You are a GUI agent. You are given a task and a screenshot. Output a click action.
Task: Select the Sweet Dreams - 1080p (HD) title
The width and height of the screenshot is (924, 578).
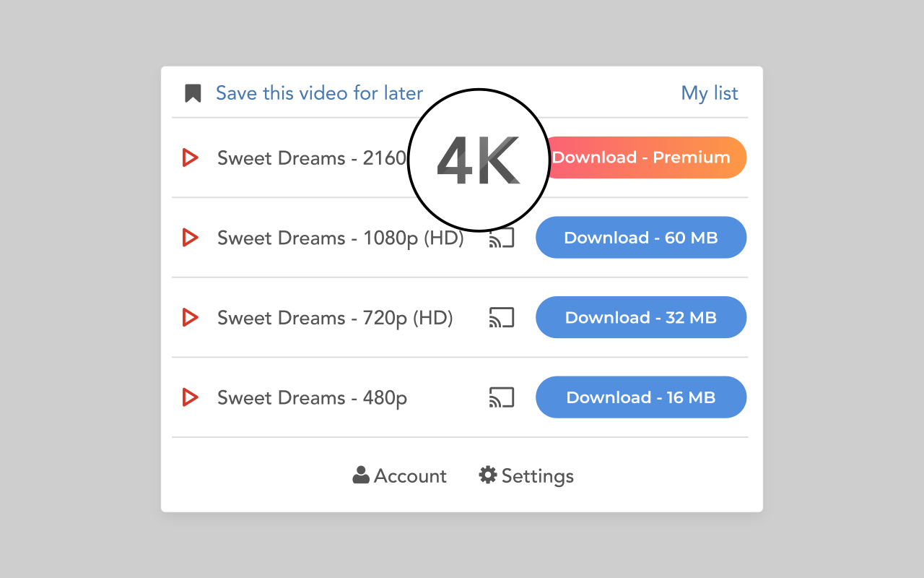(x=340, y=238)
